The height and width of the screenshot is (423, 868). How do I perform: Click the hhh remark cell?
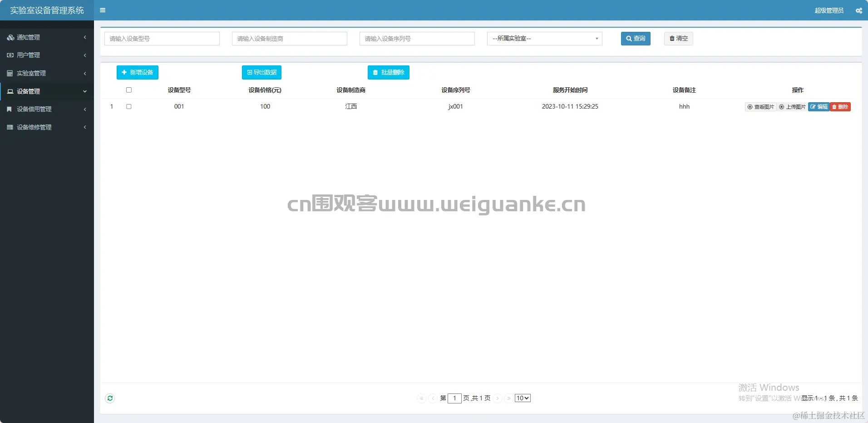click(684, 106)
